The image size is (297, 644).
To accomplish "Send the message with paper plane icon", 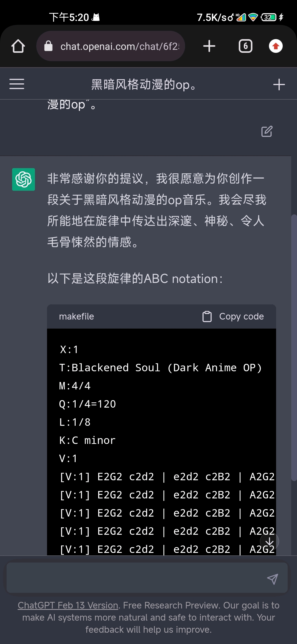I will click(x=273, y=579).
